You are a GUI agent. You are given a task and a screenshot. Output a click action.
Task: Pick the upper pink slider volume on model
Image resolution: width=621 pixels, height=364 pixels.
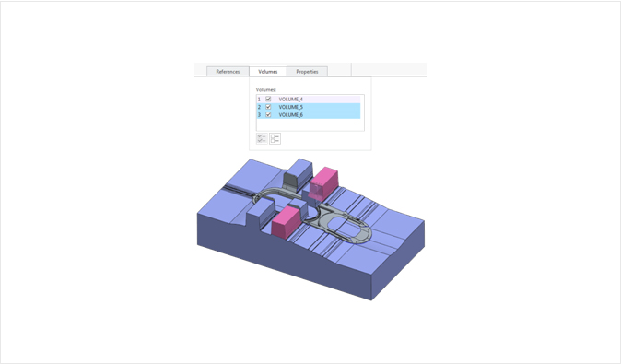click(x=324, y=183)
